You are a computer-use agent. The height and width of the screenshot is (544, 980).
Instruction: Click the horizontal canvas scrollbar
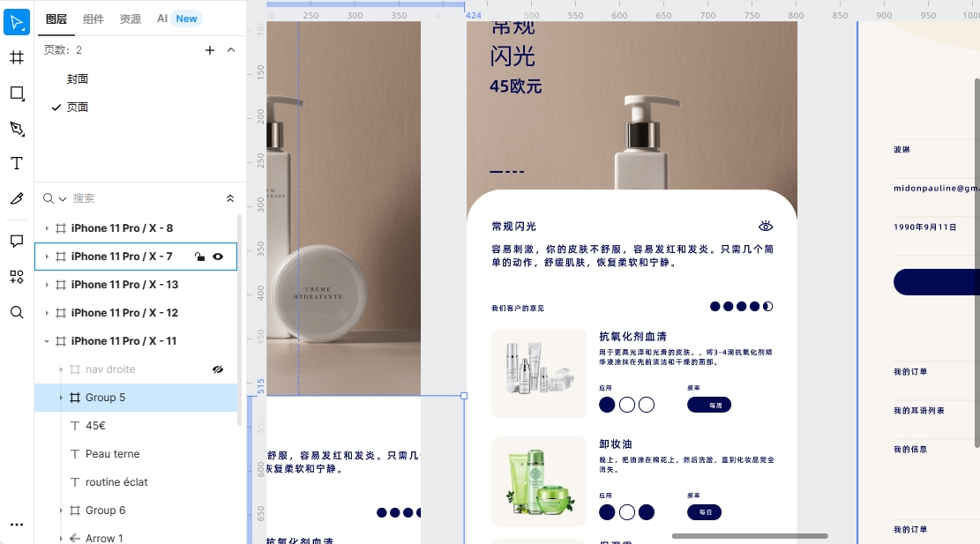pos(750,536)
